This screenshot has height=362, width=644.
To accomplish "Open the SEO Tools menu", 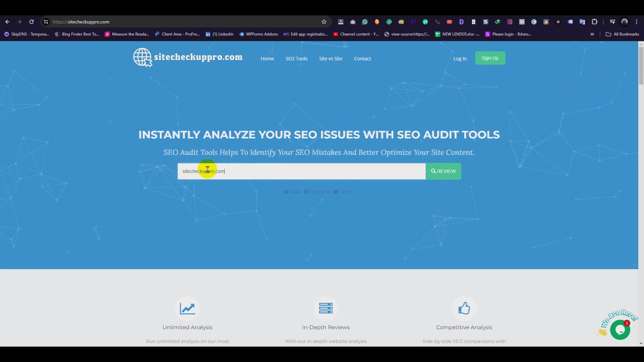I will (296, 58).
